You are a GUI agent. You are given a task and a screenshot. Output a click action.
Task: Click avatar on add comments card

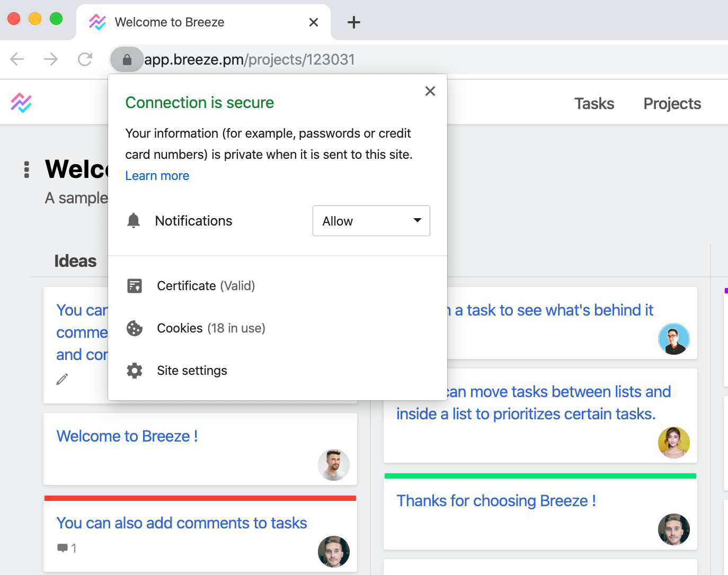click(x=334, y=552)
